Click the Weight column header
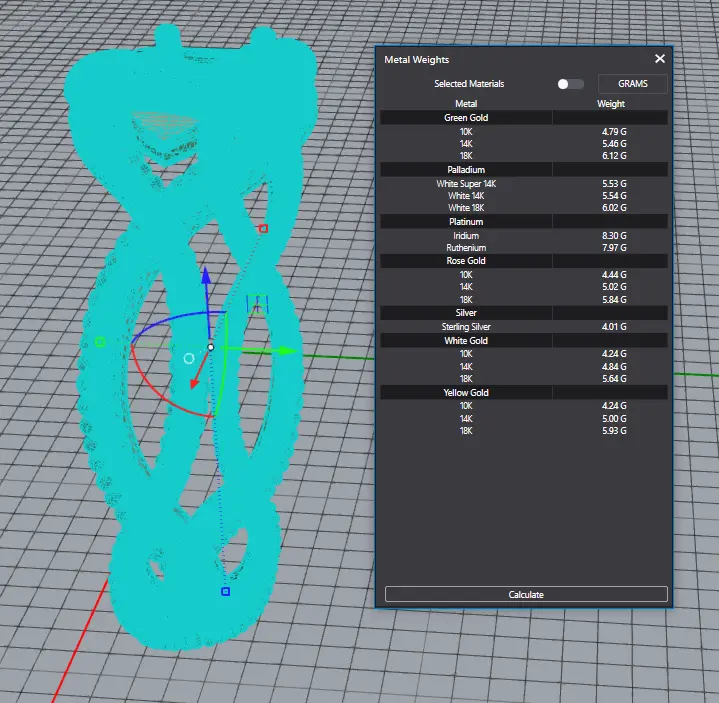This screenshot has width=719, height=703. tap(611, 104)
